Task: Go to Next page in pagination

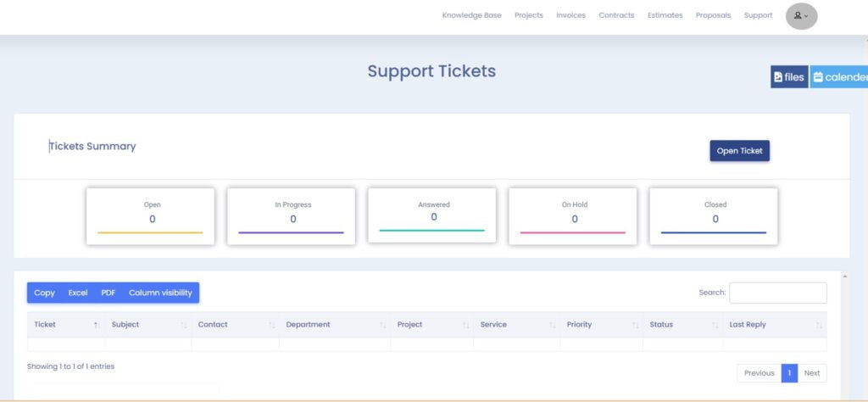Action: click(812, 373)
